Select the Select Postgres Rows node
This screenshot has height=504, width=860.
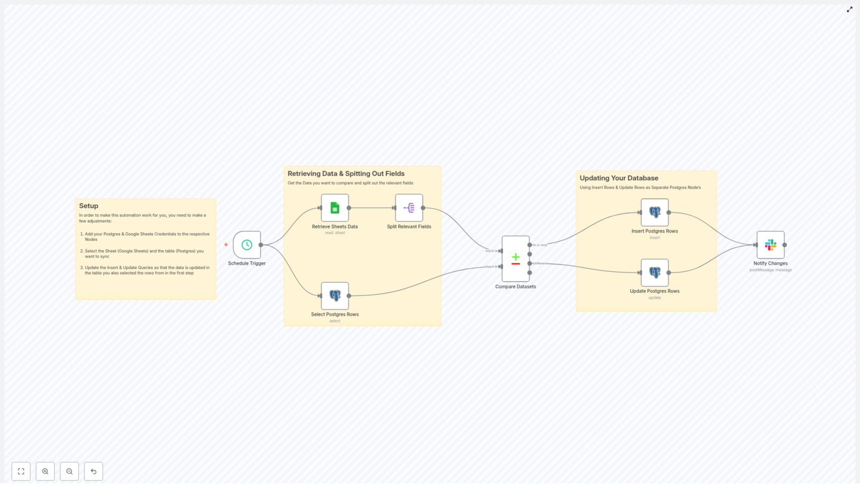[334, 296]
